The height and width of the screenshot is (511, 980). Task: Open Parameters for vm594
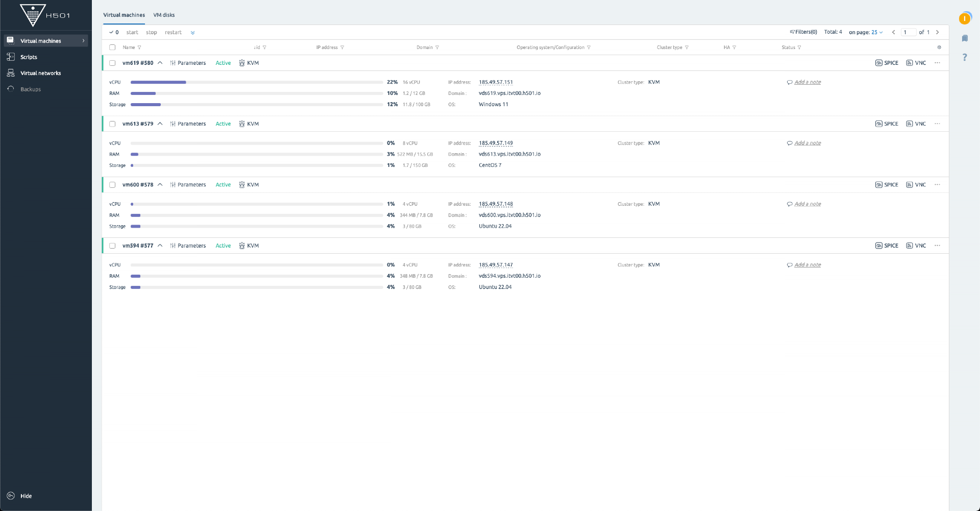(188, 246)
